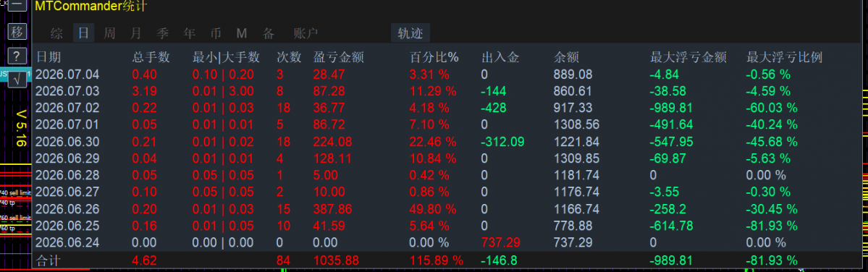Click the 最大浮亏比例 column header
This screenshot has width=868, height=272.
click(x=785, y=57)
